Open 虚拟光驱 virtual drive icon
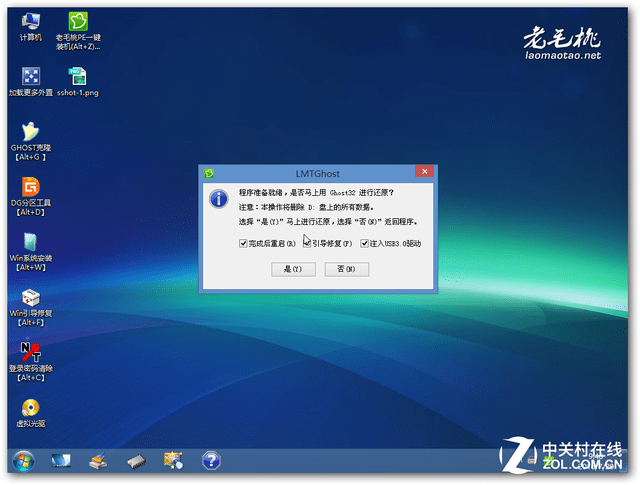The height and width of the screenshot is (485, 640). [31, 413]
